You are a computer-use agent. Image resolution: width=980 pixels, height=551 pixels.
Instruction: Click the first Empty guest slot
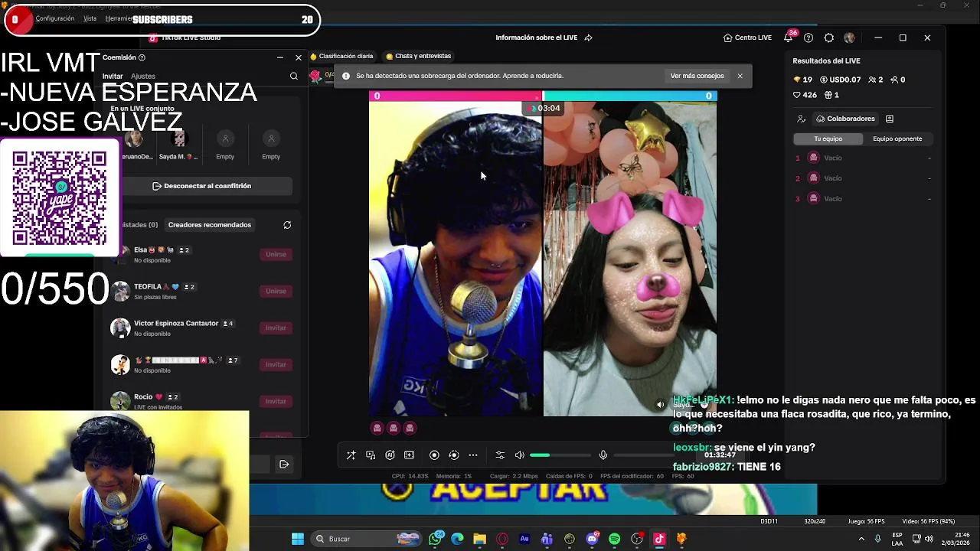pyautogui.click(x=225, y=139)
